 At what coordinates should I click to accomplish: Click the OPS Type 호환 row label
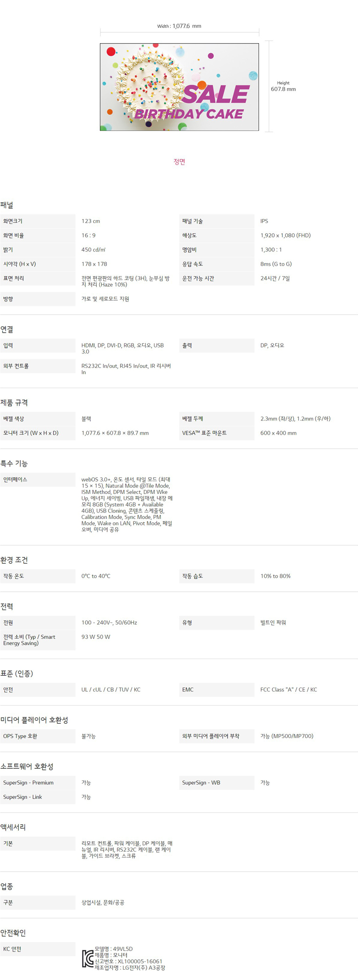[x=20, y=736]
